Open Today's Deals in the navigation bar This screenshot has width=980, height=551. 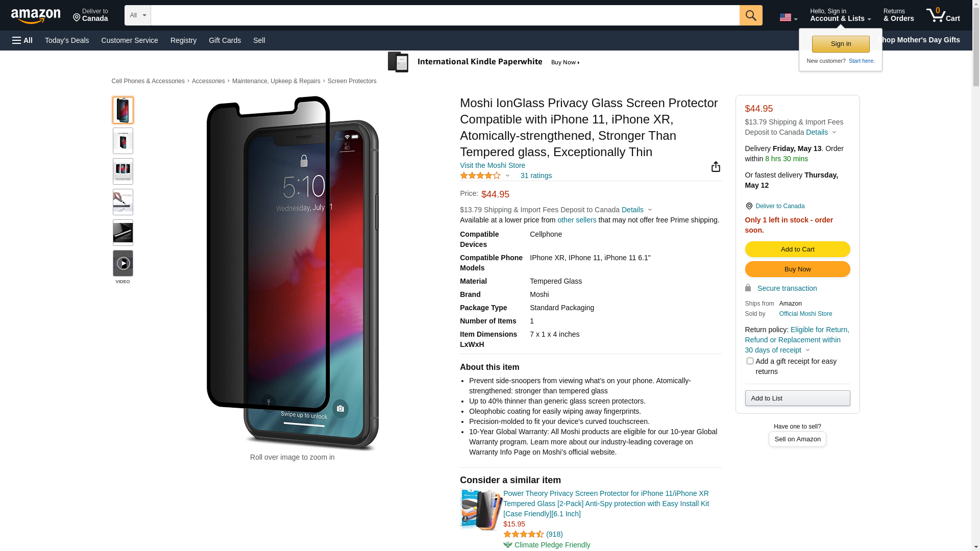67,40
